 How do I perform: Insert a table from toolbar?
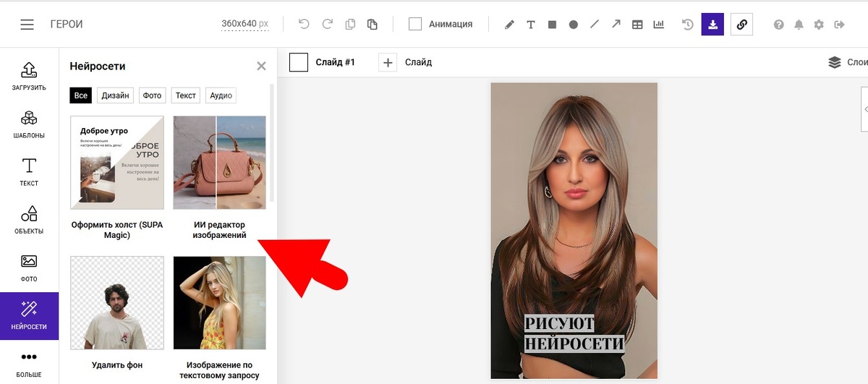pyautogui.click(x=637, y=25)
